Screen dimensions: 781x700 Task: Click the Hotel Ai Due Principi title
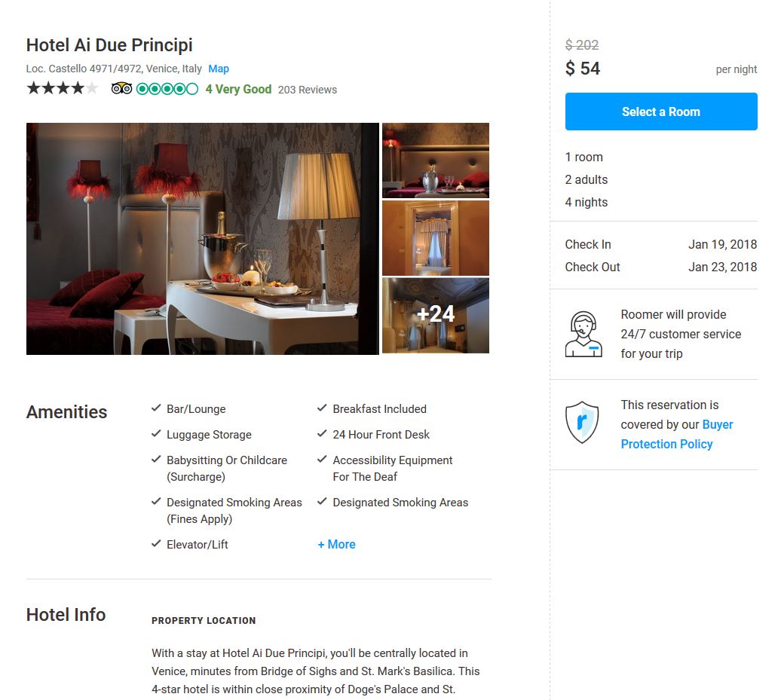109,44
